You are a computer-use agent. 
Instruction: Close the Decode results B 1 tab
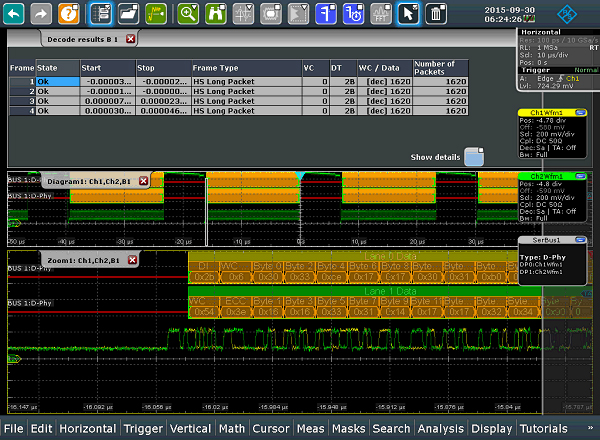point(130,39)
